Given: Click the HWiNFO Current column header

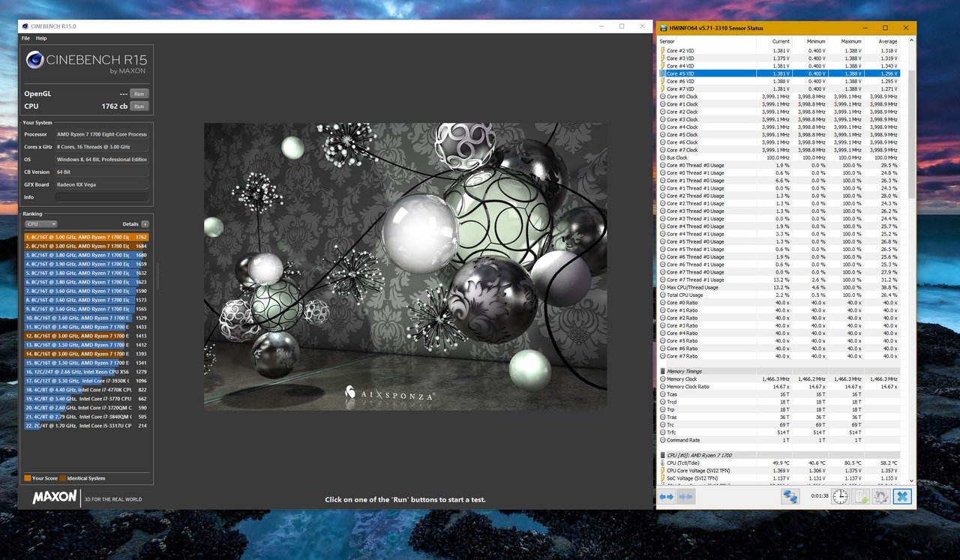Looking at the screenshot, I should pos(775,41).
